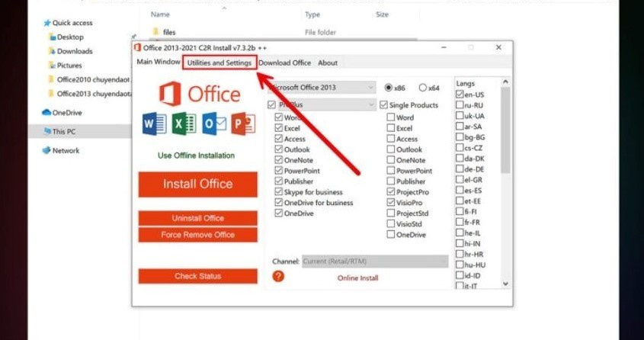This screenshot has height=340, width=644.
Task: Click the orange question mark help icon
Action: pyautogui.click(x=278, y=276)
